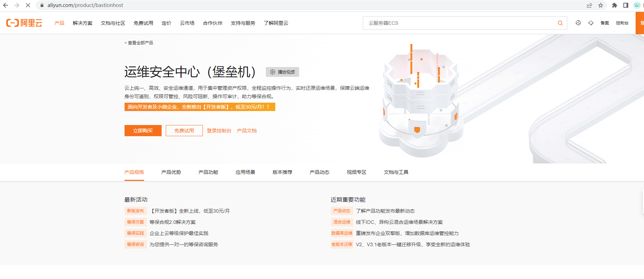644x279 pixels.
Task: Click the bastion host 3D illustration
Action: pos(422,101)
